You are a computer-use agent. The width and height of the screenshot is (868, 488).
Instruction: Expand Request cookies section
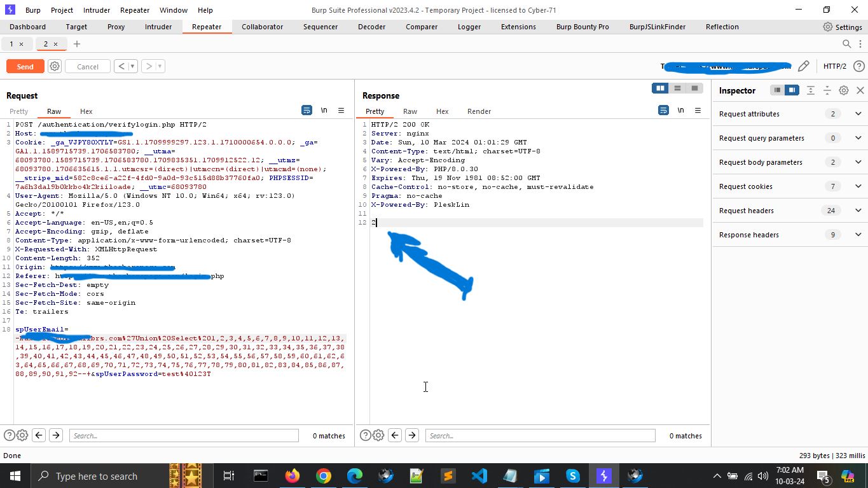coord(858,186)
